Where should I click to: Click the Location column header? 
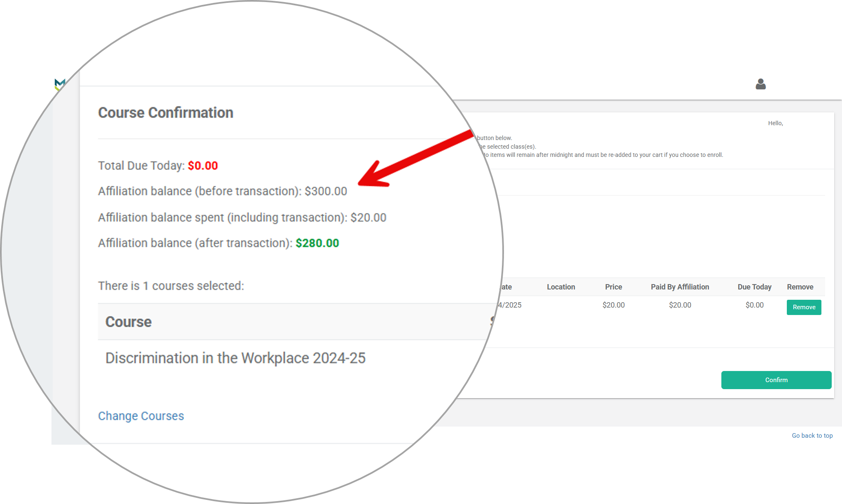coord(561,287)
